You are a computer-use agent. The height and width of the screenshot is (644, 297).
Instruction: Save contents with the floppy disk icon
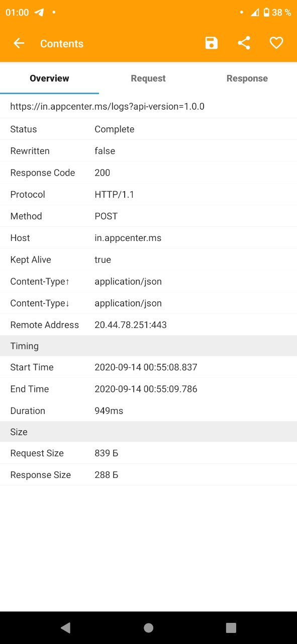pyautogui.click(x=212, y=43)
